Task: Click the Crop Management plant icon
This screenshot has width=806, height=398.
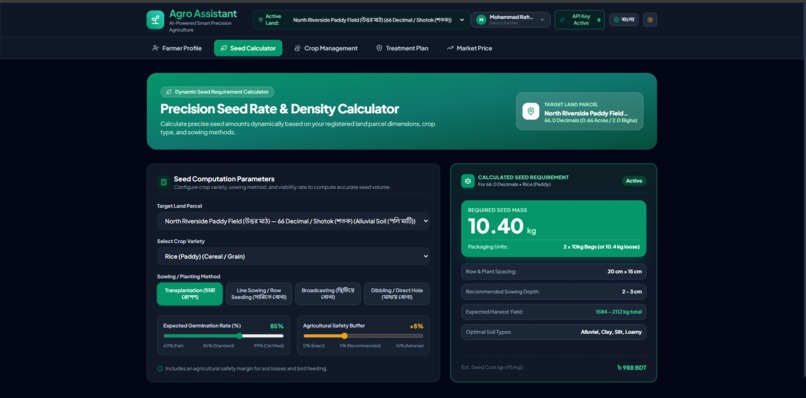Action: point(298,48)
